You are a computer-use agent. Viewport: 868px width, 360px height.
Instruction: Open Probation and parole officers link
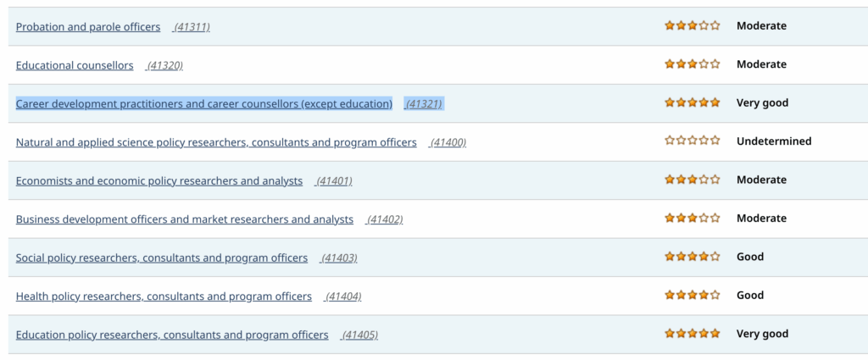tap(88, 26)
